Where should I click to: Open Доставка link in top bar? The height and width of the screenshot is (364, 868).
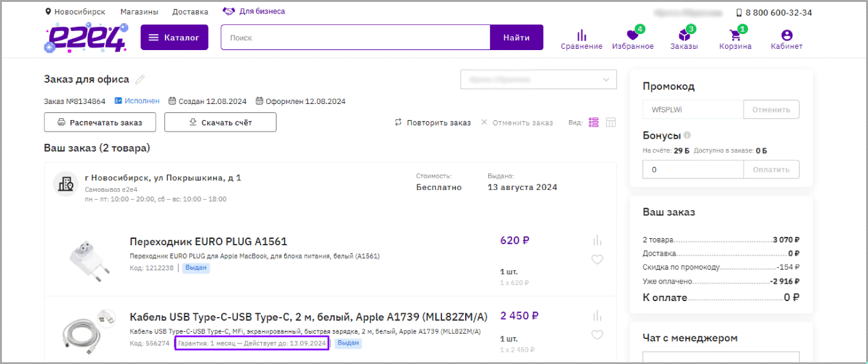pos(191,12)
